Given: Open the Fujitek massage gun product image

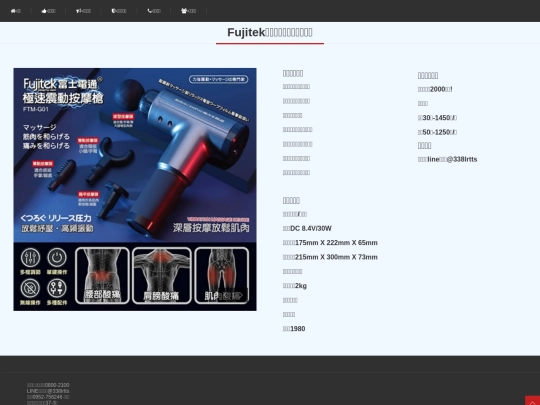Looking at the screenshot, I should [135, 189].
